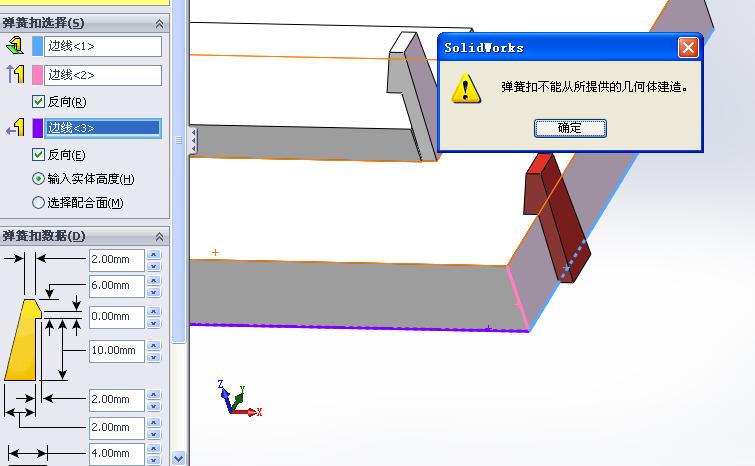Decrease the 4.00mm value with down spinner
Screen dimensions: 755x466
[x=154, y=460]
